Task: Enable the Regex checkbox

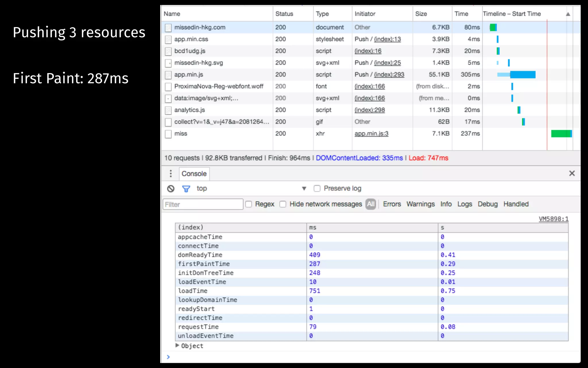Action: point(249,204)
